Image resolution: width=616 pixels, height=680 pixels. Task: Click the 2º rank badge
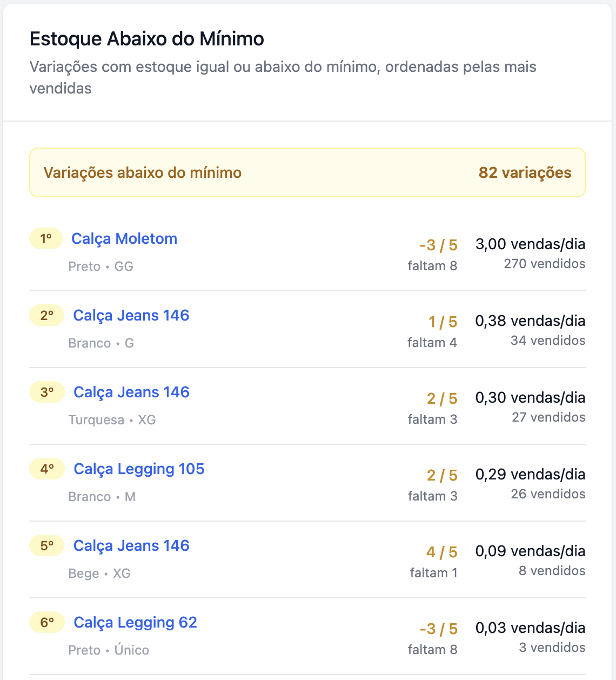[47, 316]
